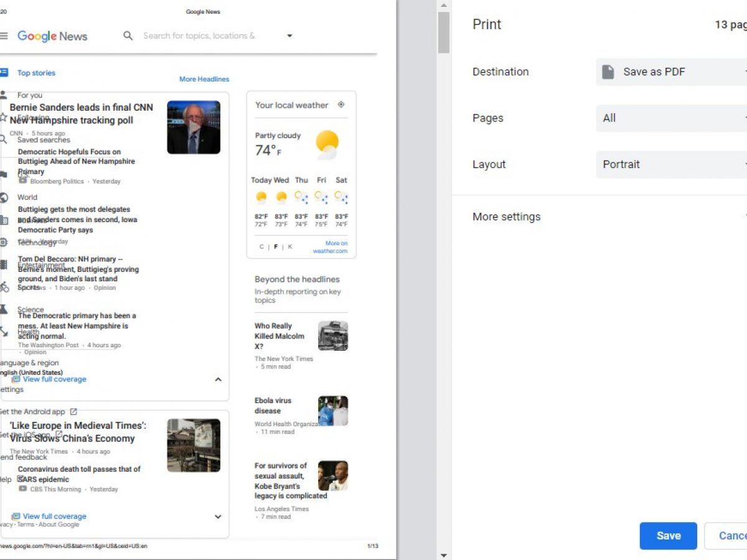The width and height of the screenshot is (747, 560).
Task: Click View full coverage under the Sanders story
Action: [55, 379]
